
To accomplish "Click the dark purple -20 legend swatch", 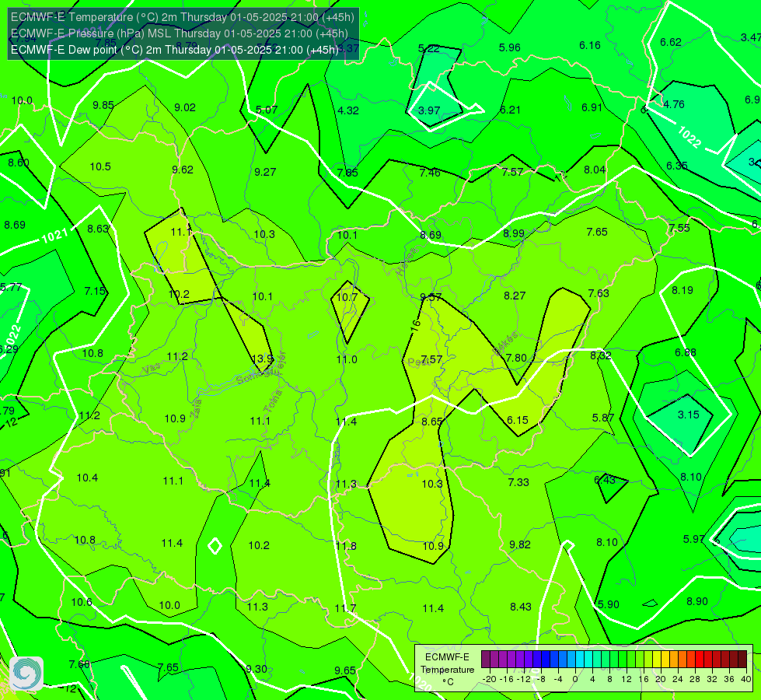I will 486,660.
